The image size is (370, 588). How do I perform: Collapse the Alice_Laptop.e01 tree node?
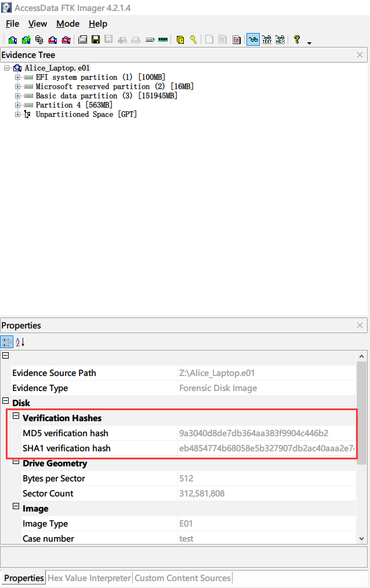7,68
